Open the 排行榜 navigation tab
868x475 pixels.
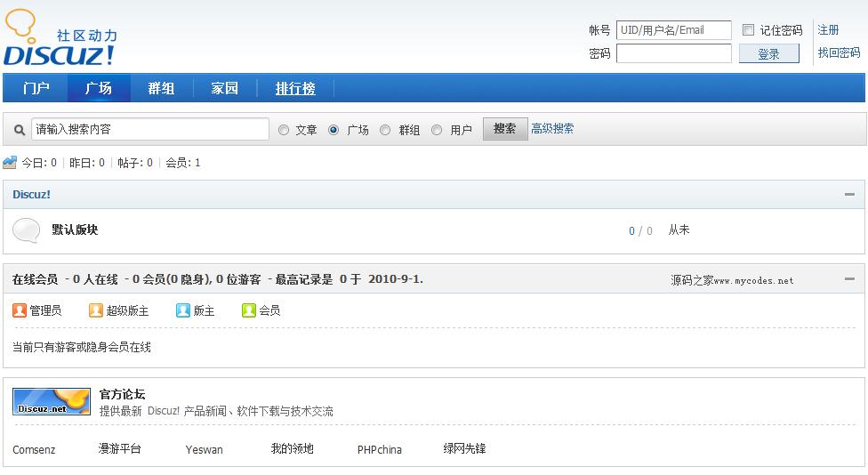click(x=295, y=88)
